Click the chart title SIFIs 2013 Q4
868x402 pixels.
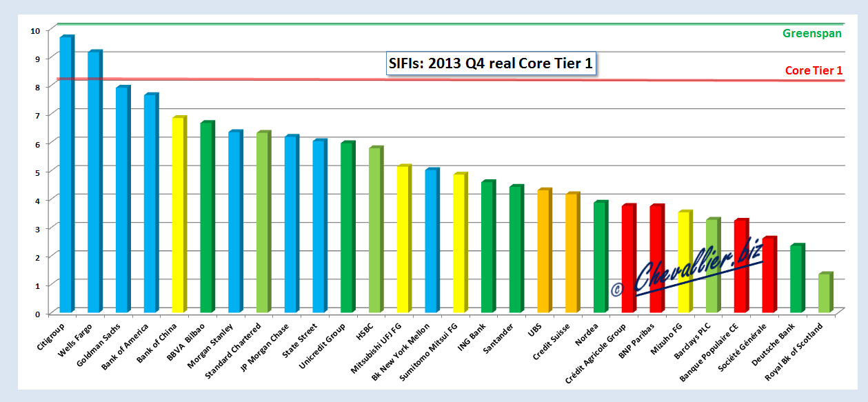489,63
